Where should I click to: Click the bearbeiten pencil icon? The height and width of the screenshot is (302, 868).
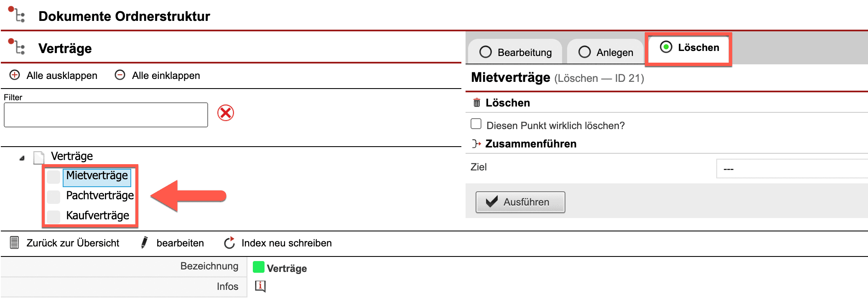145,243
